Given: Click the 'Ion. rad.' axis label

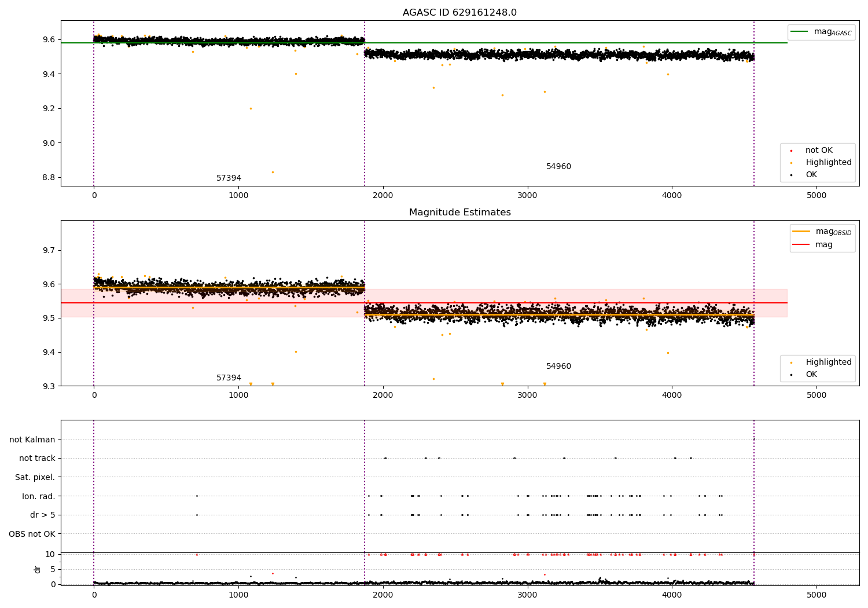Looking at the screenshot, I should 39,496.
